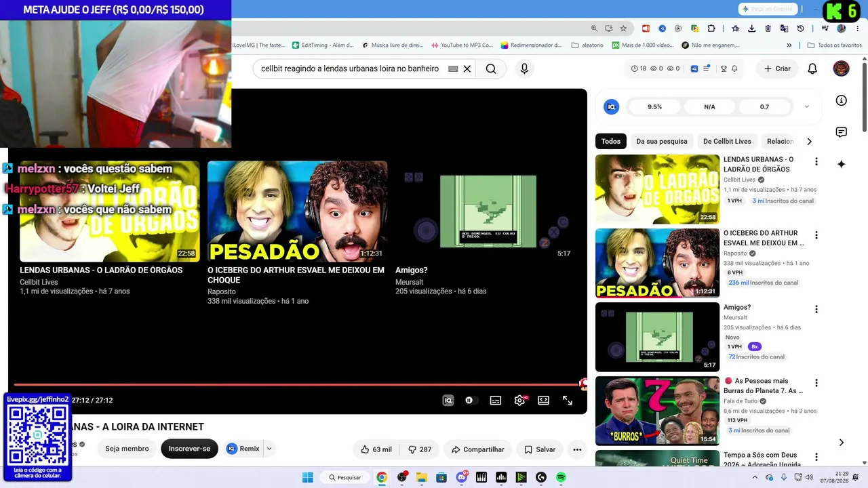Image resolution: width=868 pixels, height=488 pixels.
Task: Open options for sidebar Iceberg do Arthur video
Action: (x=816, y=236)
